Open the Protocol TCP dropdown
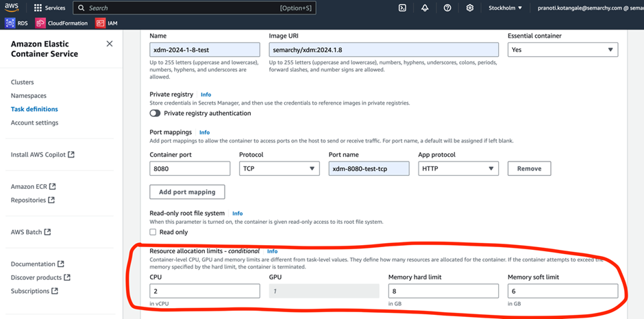Screen dimensions: 644x319 pos(280,168)
